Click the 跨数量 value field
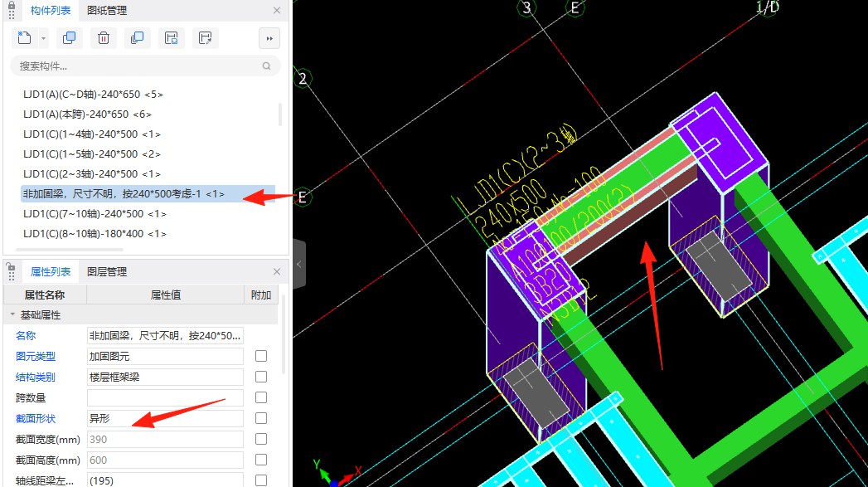868x487 pixels. point(165,397)
